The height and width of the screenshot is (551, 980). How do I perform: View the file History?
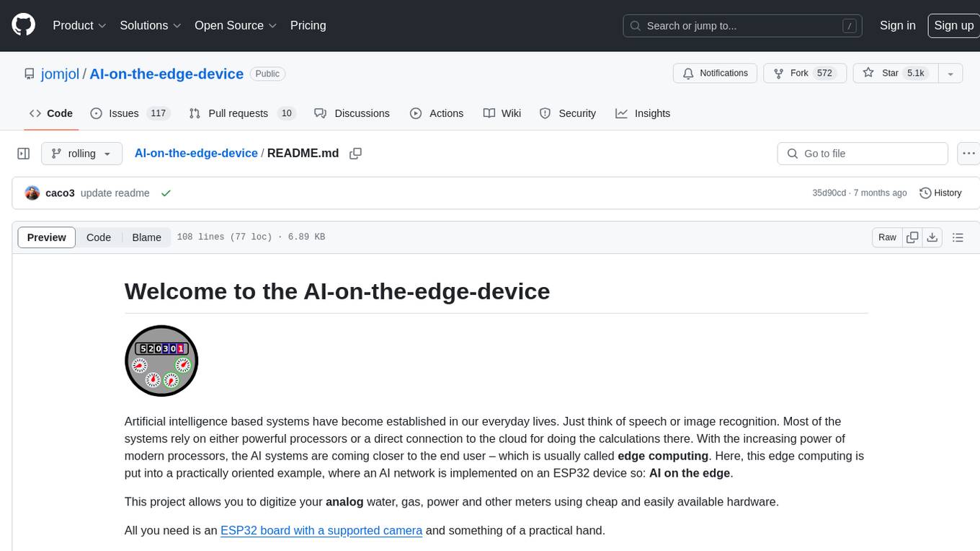click(x=940, y=193)
